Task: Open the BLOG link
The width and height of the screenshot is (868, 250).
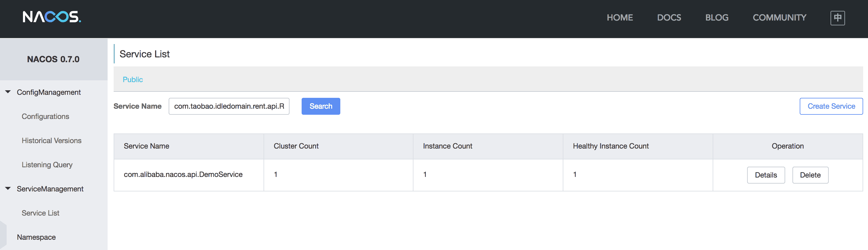Action: pyautogui.click(x=717, y=18)
